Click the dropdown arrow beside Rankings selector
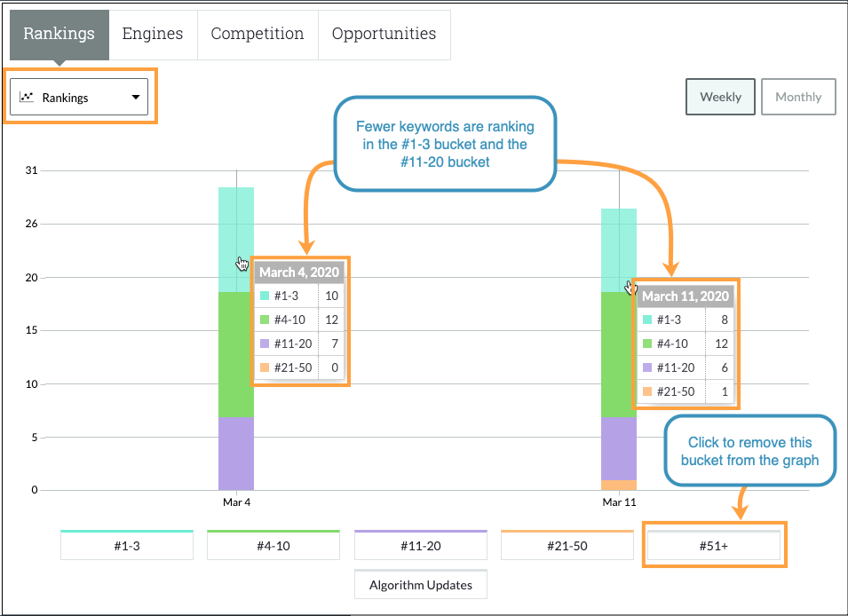This screenshot has height=616, width=848. (135, 98)
